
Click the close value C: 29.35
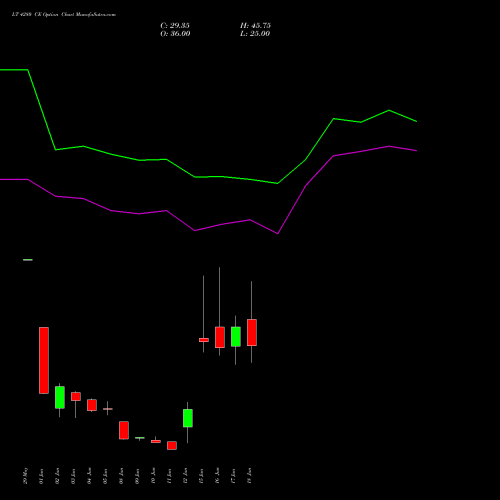[x=175, y=26]
